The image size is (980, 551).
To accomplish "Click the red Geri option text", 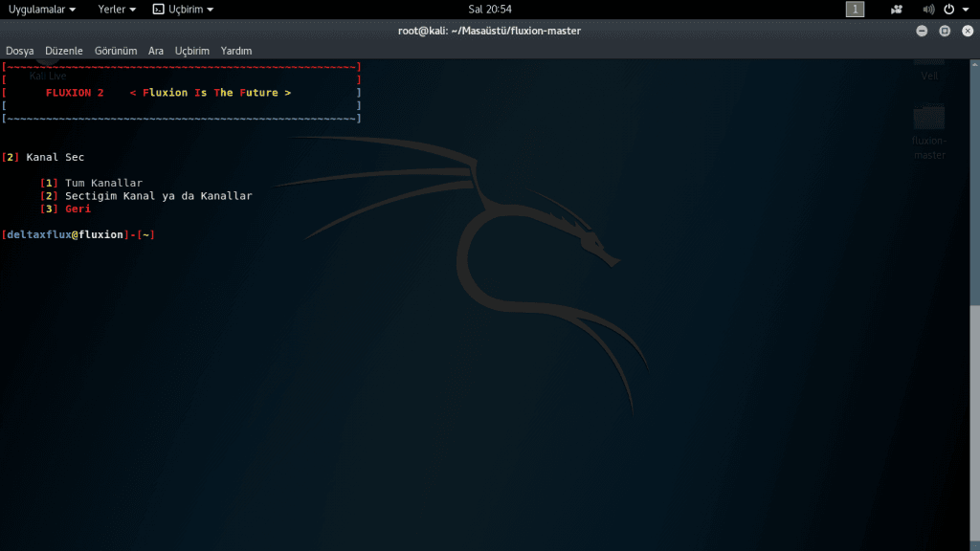I will coord(78,209).
